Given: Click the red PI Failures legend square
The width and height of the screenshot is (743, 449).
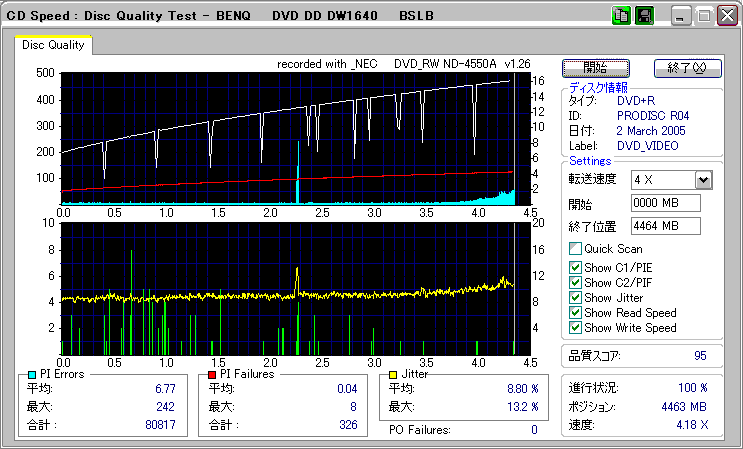Looking at the screenshot, I should (x=213, y=374).
